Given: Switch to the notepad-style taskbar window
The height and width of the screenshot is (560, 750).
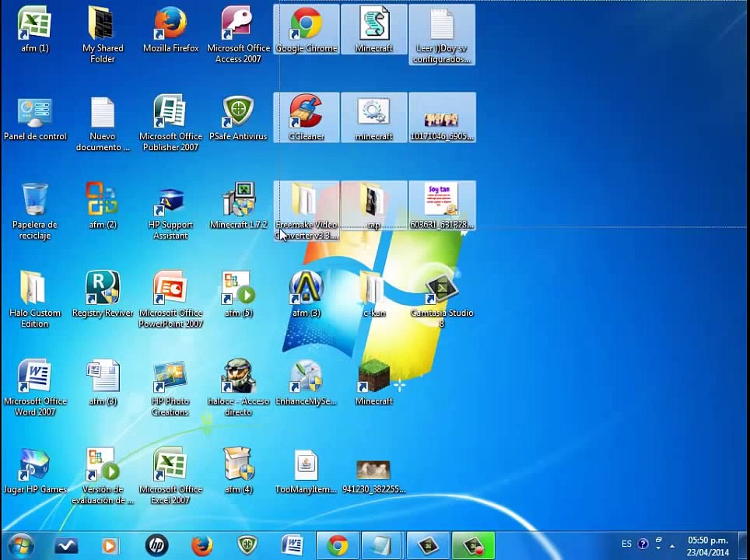Looking at the screenshot, I should coord(382,545).
